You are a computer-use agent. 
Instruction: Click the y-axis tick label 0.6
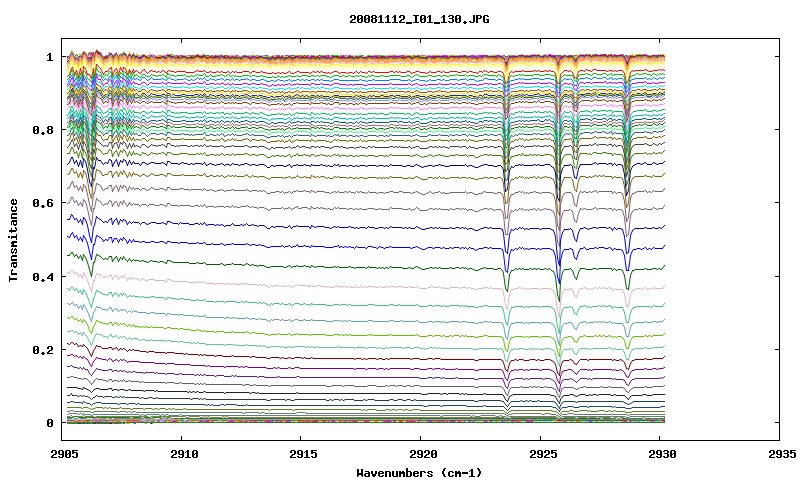point(43,203)
